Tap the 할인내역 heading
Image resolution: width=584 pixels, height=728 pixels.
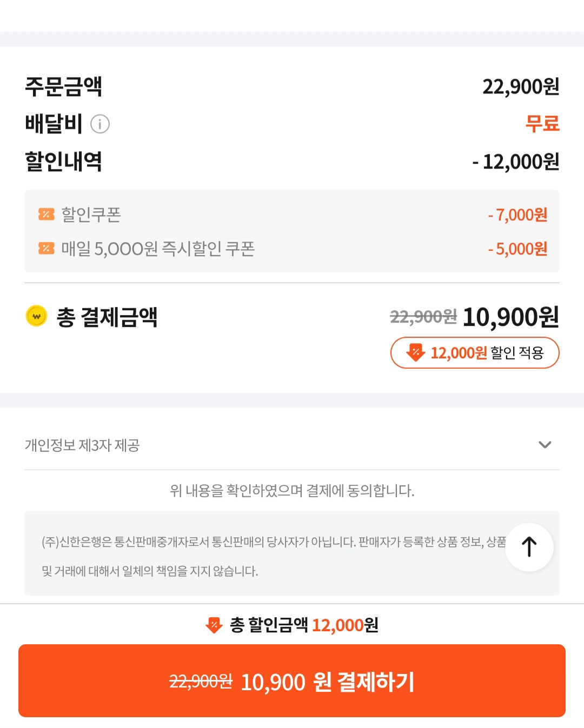(63, 161)
